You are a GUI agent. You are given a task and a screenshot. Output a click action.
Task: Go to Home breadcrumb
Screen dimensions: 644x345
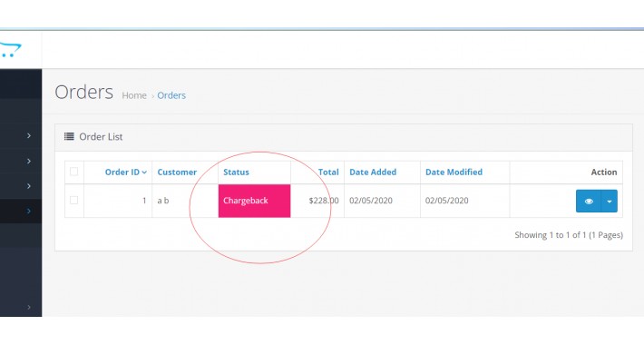[134, 95]
